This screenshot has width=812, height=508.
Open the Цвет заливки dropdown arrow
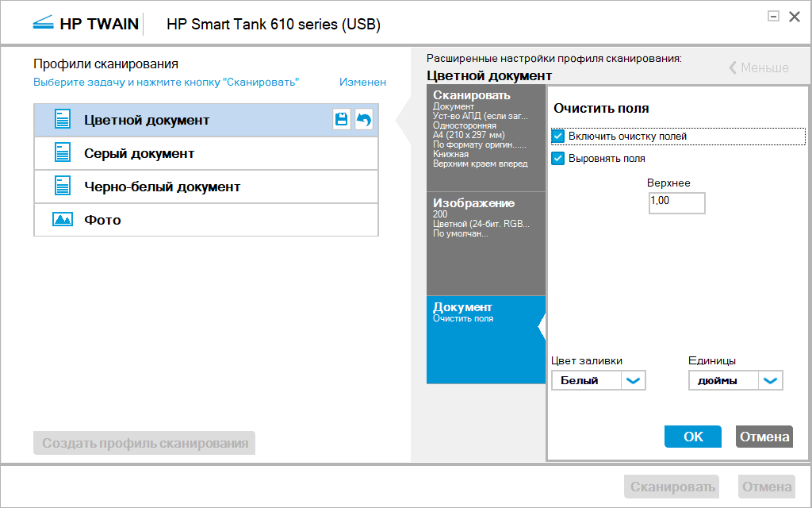[633, 380]
